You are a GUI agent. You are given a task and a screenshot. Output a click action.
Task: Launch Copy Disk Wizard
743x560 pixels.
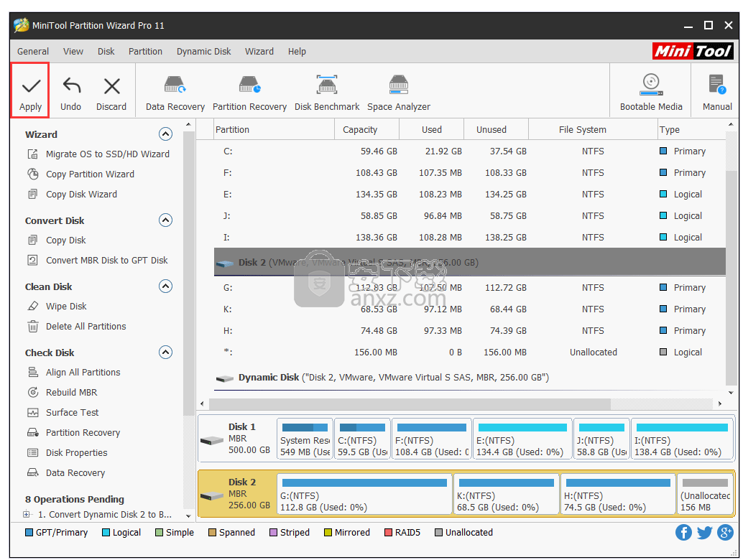(72, 194)
